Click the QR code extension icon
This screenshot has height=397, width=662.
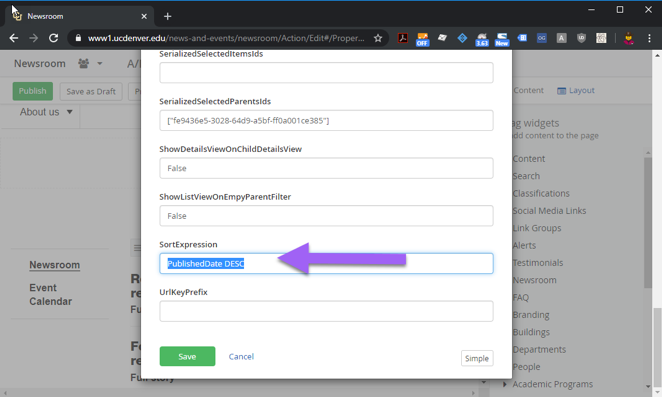(601, 38)
